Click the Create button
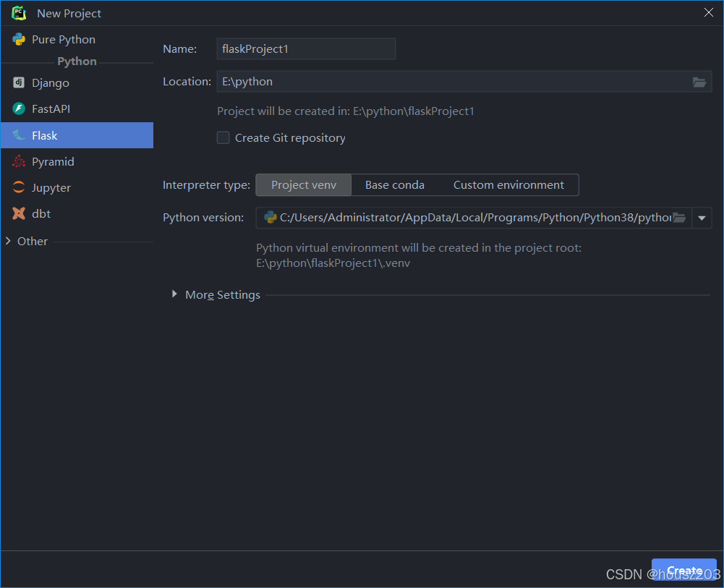Image resolution: width=724 pixels, height=588 pixels. 683,571
